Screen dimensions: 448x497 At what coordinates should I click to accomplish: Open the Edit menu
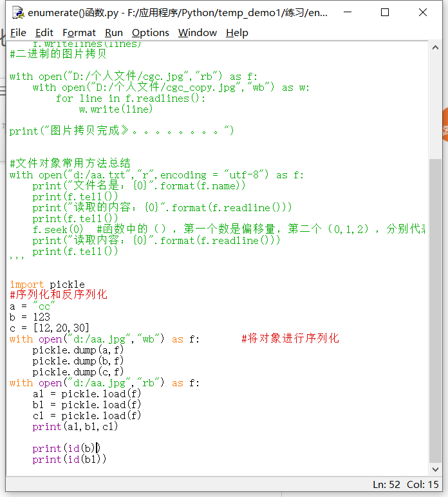point(44,33)
